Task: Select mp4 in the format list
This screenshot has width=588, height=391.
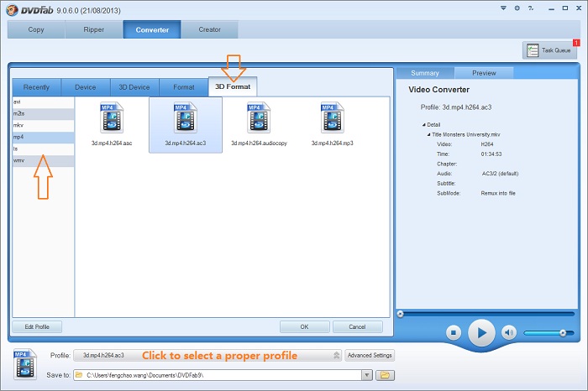Action: click(43, 137)
